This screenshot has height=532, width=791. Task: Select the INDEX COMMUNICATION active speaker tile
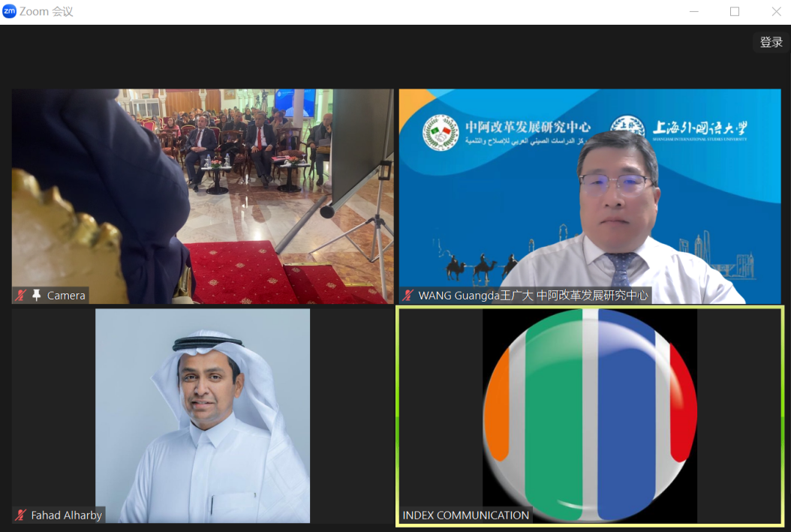[x=590, y=413]
